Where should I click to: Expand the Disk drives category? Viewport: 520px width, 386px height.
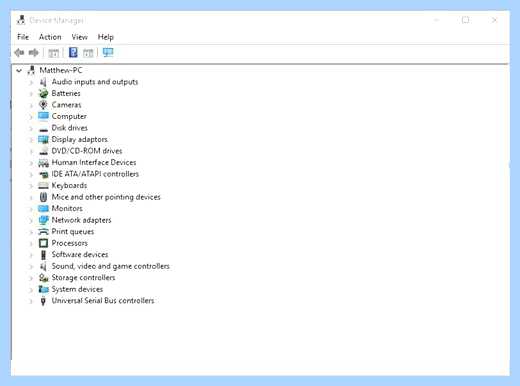coord(31,128)
